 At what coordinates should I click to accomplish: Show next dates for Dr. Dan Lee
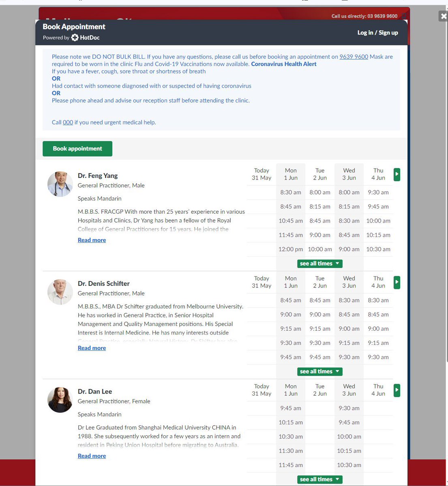[397, 390]
